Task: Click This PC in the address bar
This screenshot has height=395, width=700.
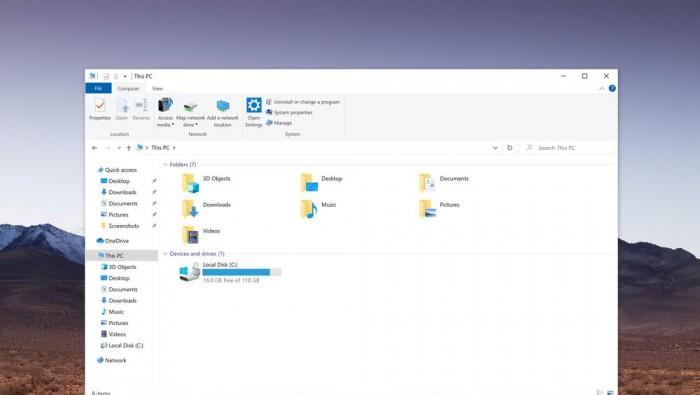Action: 160,148
